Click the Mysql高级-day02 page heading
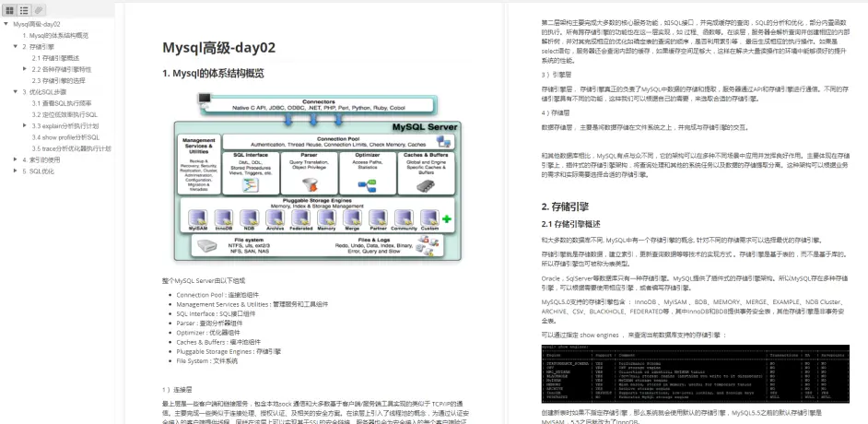 218,48
